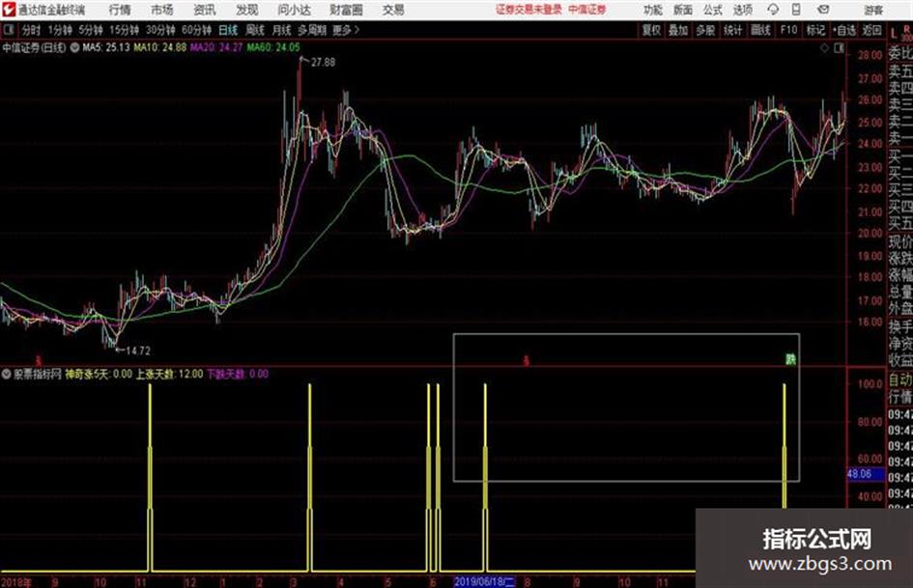
Task: Open the mobile phone icon
Action: (796, 10)
